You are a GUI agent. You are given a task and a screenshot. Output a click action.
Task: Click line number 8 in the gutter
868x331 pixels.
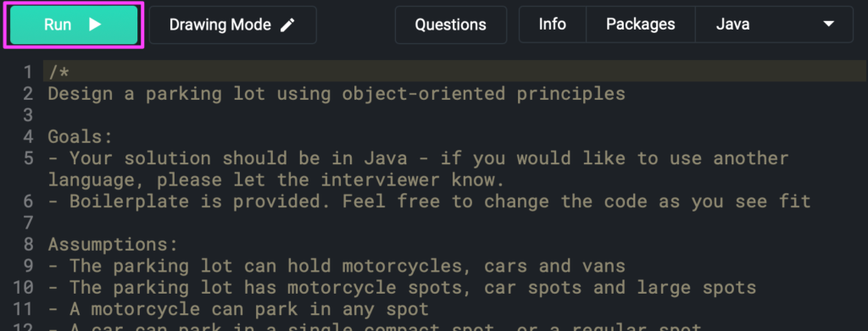pyautogui.click(x=27, y=245)
